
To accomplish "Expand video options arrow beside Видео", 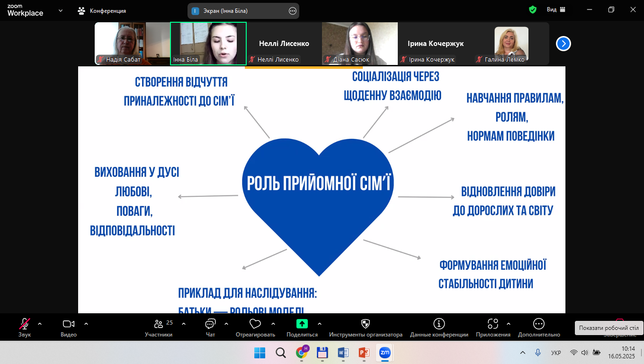I will pyautogui.click(x=86, y=324).
